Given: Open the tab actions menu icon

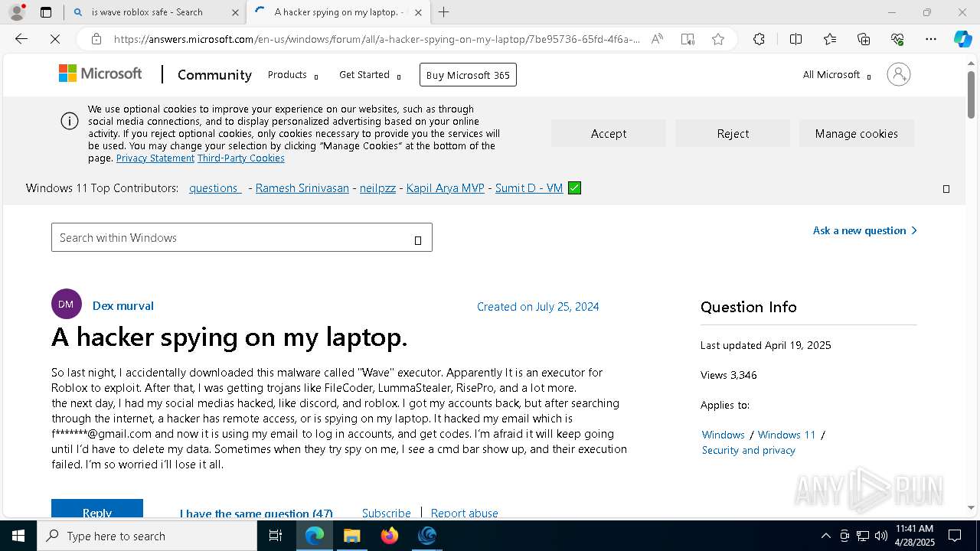Looking at the screenshot, I should click(46, 12).
